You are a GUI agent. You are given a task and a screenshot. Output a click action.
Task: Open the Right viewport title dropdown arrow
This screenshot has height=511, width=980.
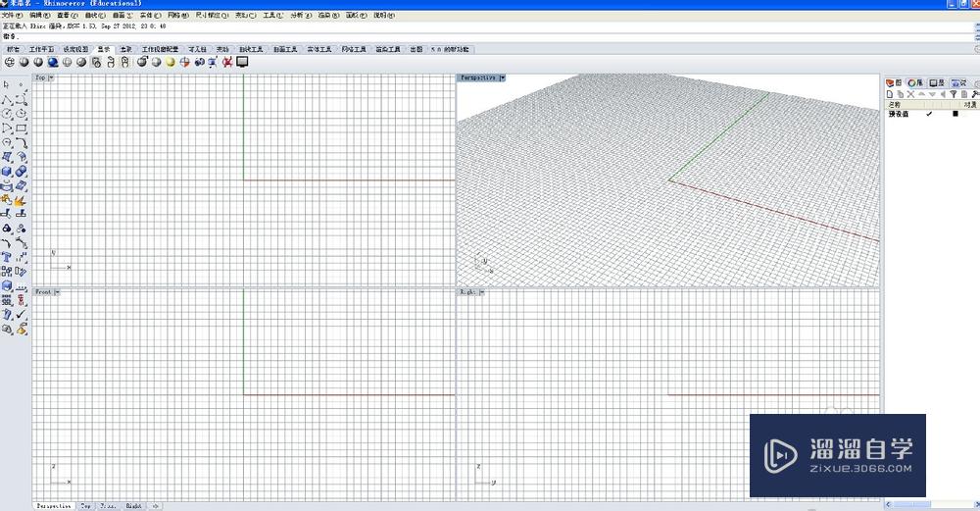(481, 292)
